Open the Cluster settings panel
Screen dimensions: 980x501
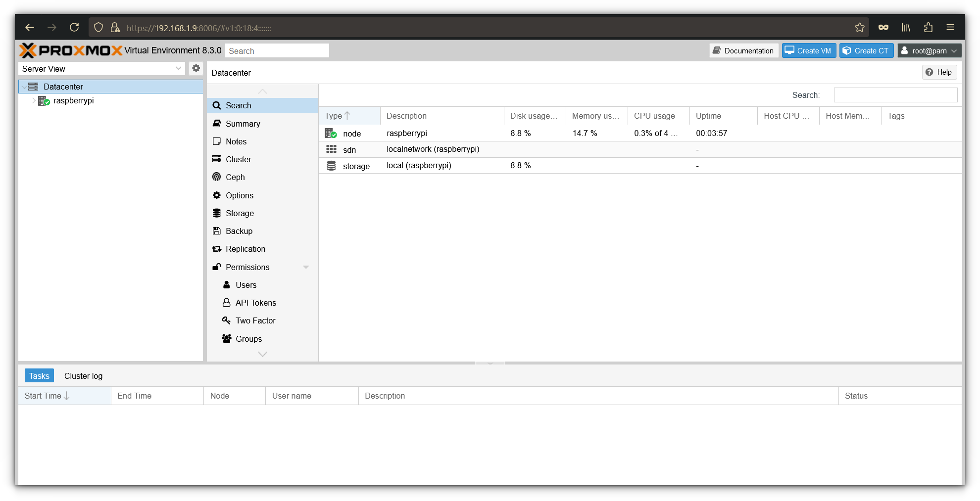click(217, 159)
